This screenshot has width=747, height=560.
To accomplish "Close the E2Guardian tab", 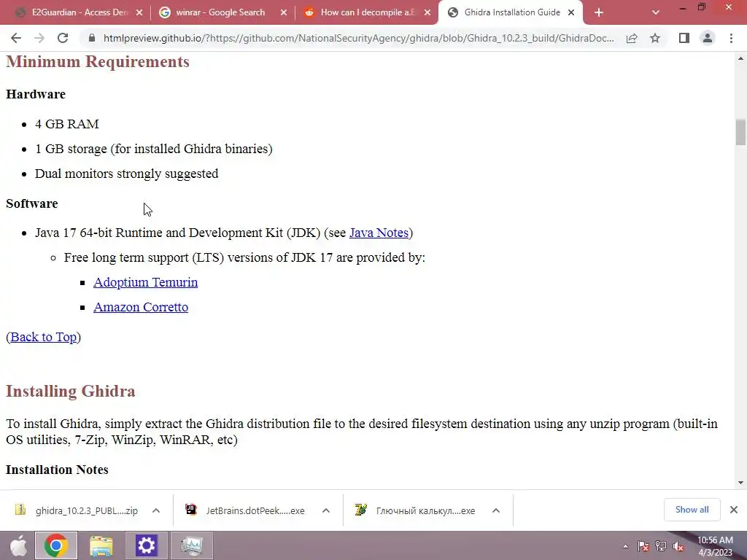I will click(139, 13).
